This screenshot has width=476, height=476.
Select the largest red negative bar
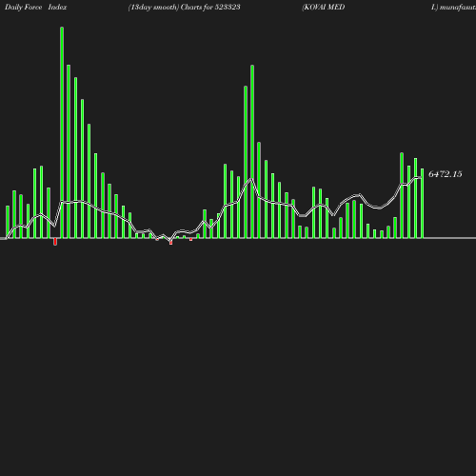pyautogui.click(x=55, y=242)
